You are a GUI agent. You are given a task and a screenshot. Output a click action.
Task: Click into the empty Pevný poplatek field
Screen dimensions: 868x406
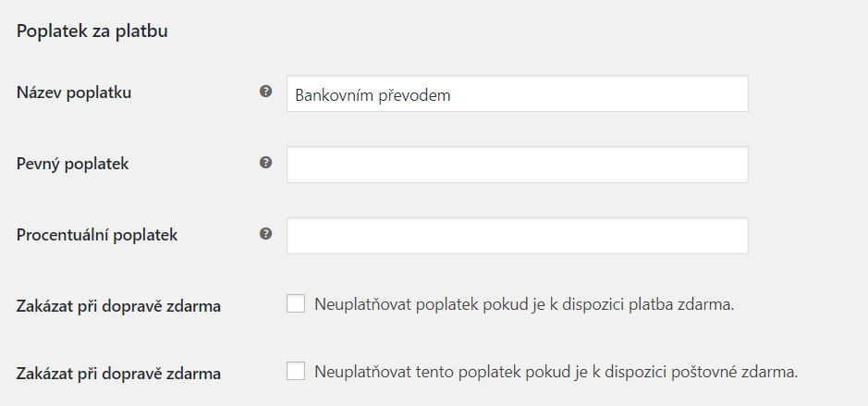point(518,165)
